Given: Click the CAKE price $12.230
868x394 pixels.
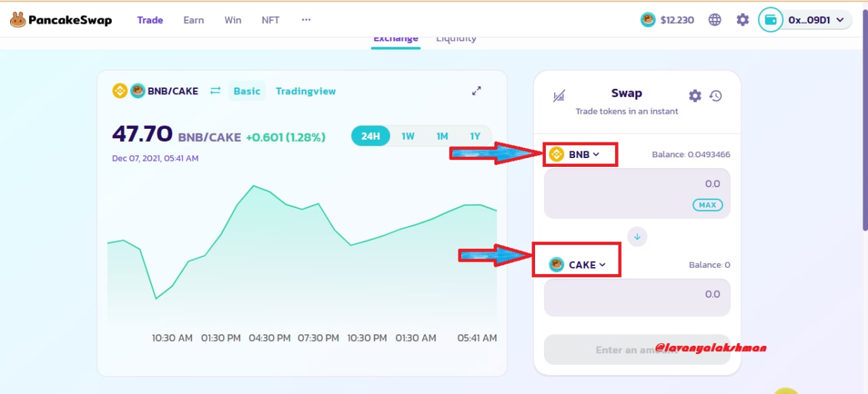Looking at the screenshot, I should [x=667, y=20].
